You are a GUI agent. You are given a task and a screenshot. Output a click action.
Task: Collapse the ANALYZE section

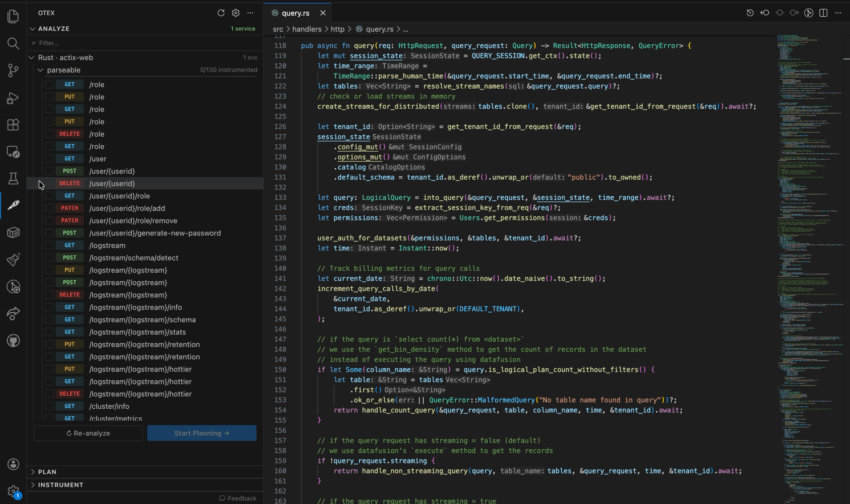[x=33, y=28]
